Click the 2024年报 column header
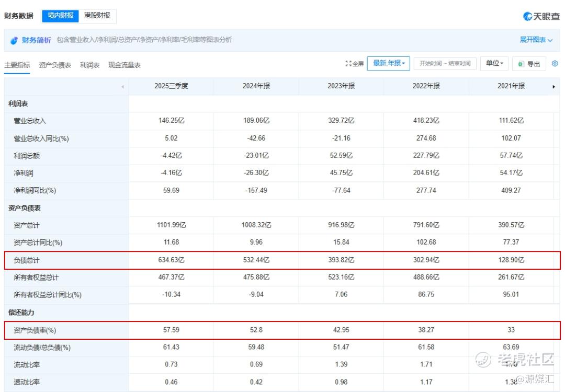565x392 pixels. click(x=256, y=86)
